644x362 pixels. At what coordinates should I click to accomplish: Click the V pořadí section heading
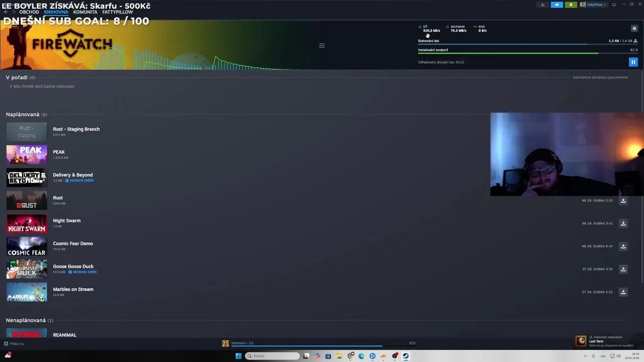point(17,77)
